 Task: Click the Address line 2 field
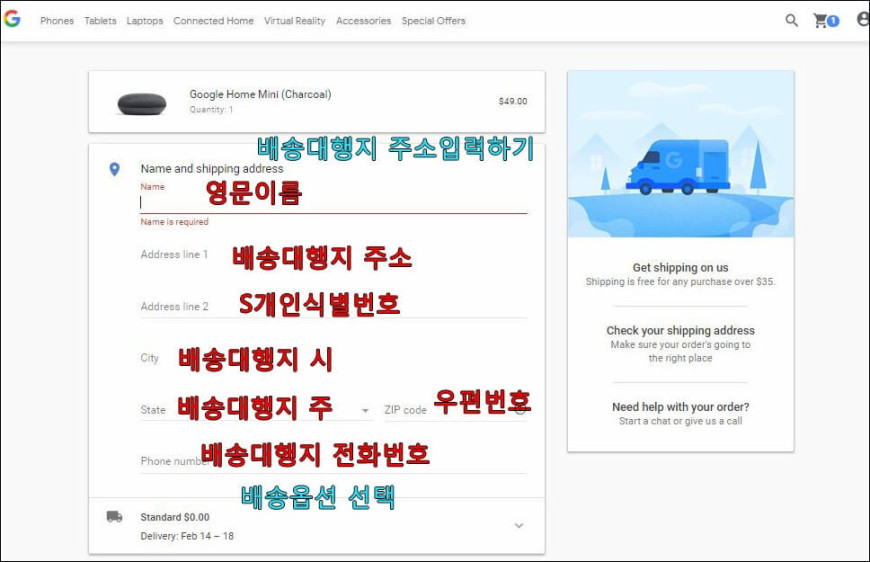click(333, 307)
